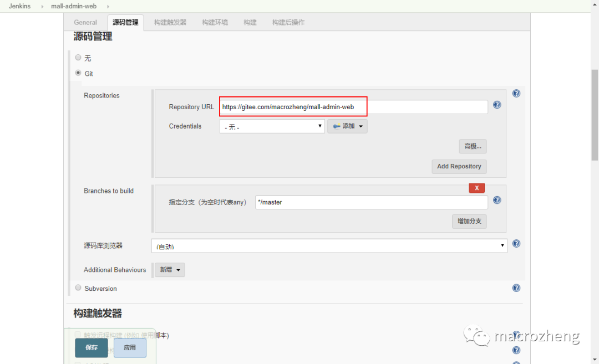Viewport: 599px width, 364px height.
Task: Click the 增加分支 button
Action: (469, 221)
